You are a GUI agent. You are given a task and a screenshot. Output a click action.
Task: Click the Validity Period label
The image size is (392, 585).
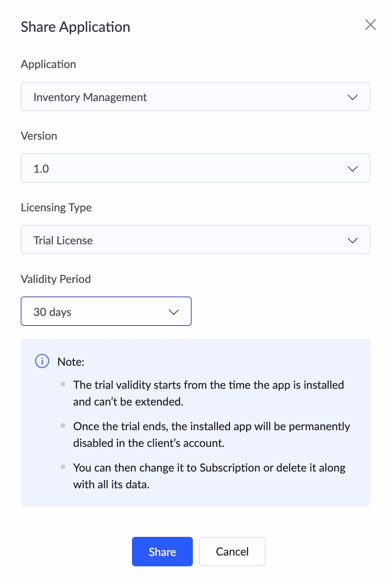point(56,279)
